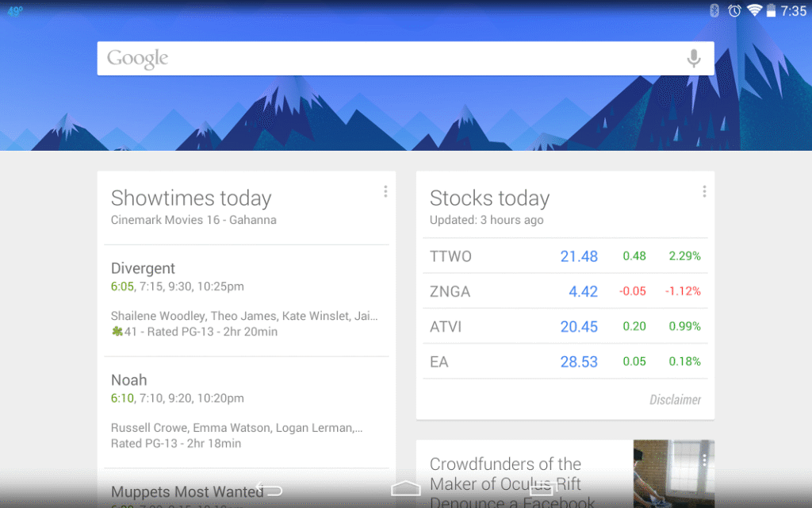
Task: Tap the 4.42 ZNGA price
Action: pyautogui.click(x=583, y=291)
